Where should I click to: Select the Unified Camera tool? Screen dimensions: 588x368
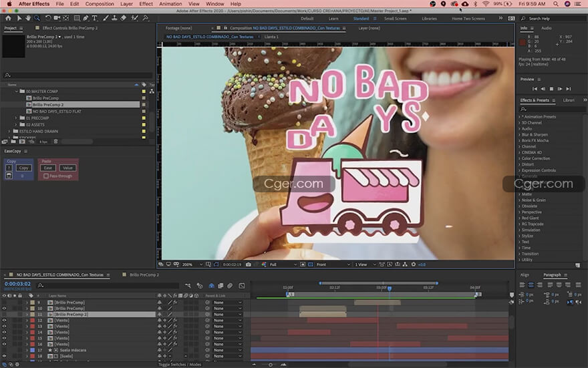point(57,18)
